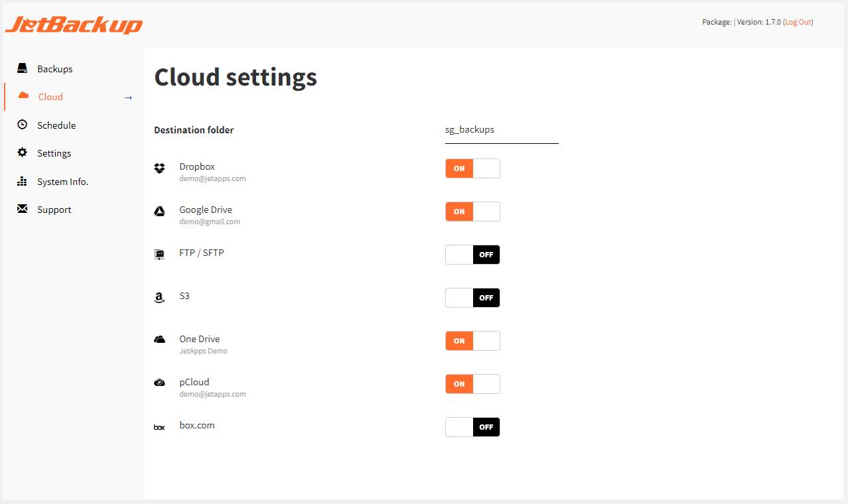Click the One Drive cloud icon
The height and width of the screenshot is (504, 848).
click(x=159, y=340)
